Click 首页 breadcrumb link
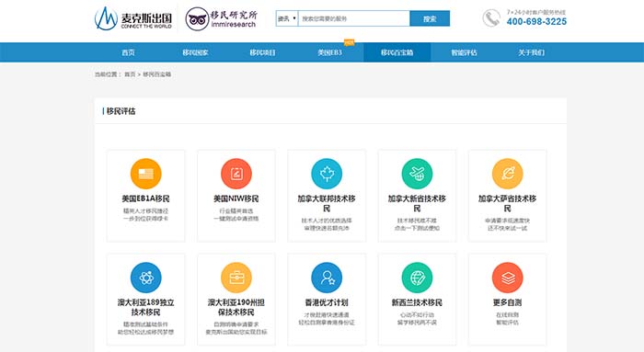 (130, 74)
